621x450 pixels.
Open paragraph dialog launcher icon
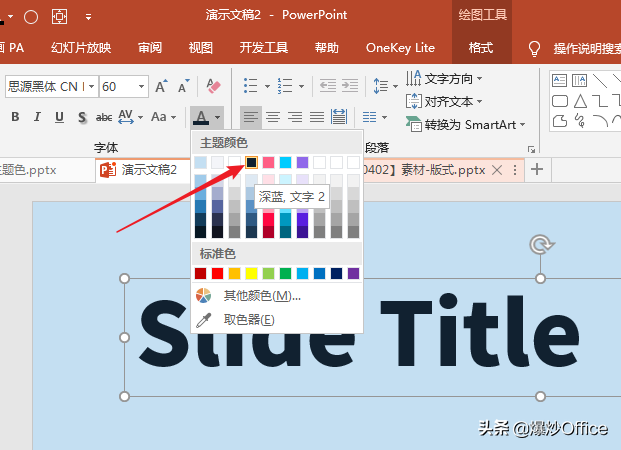coord(531,149)
